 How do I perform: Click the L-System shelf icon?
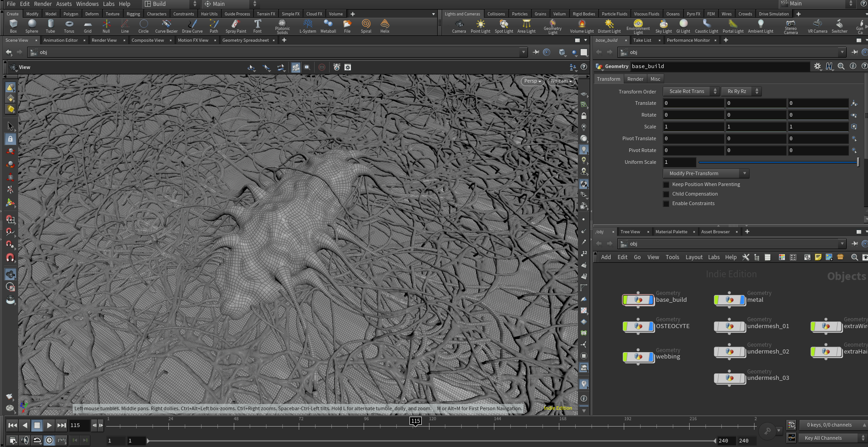(x=307, y=26)
